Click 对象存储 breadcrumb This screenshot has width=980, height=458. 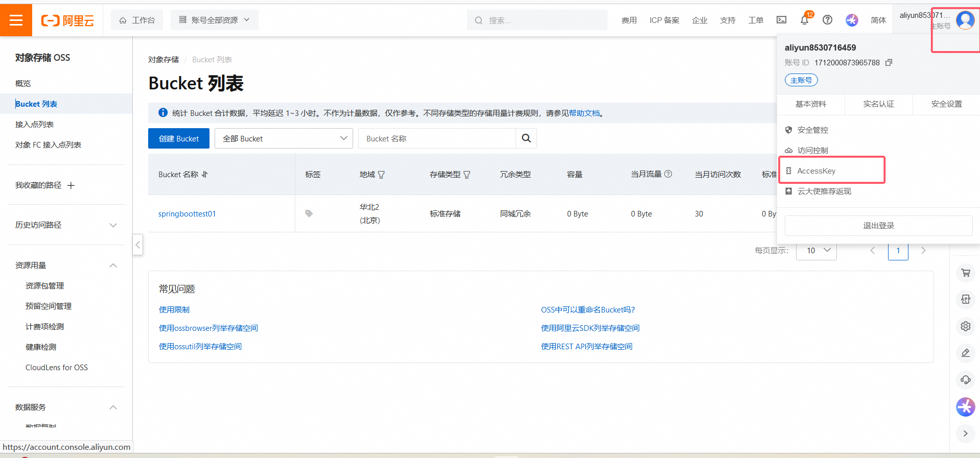click(164, 60)
